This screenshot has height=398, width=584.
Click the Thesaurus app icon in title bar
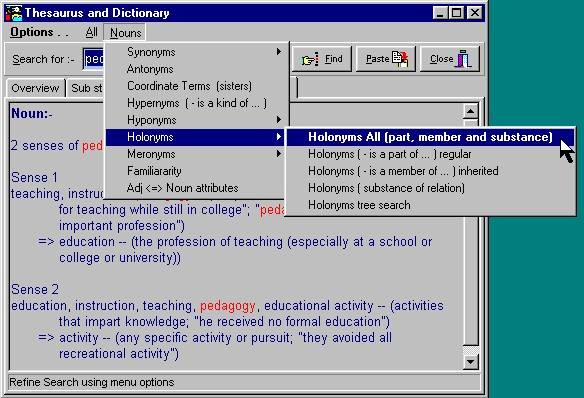click(14, 13)
